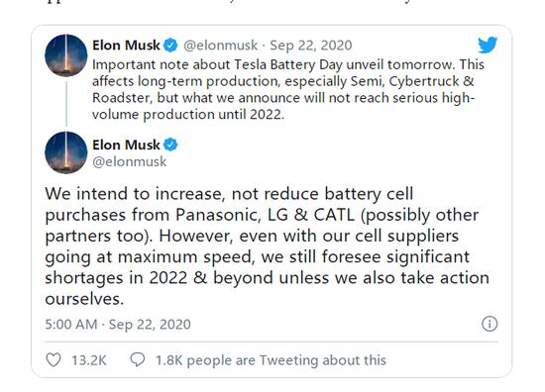Open the 5:00 AM · Sep 22, 2020 timestamp
This screenshot has height=392, width=545.
(x=118, y=325)
